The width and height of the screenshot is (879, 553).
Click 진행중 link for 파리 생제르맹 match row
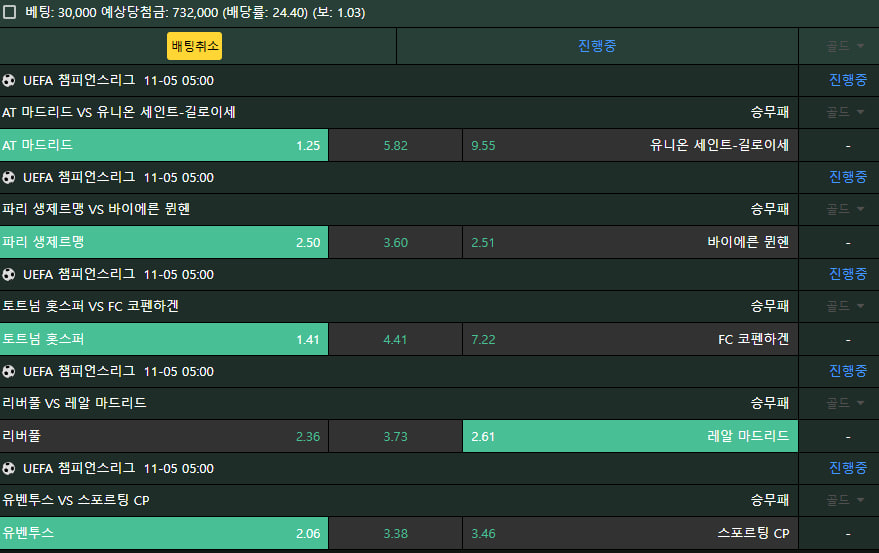848,177
